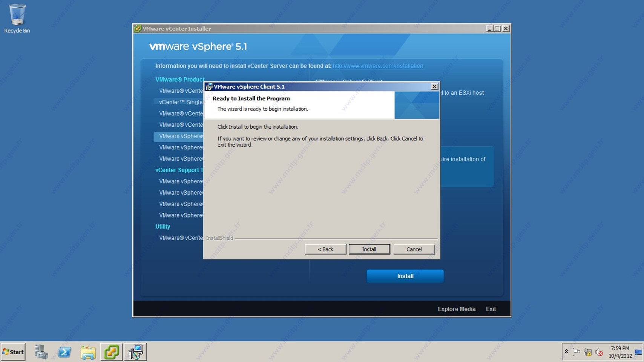Open the vmware.com/installation link
The width and height of the screenshot is (644, 362).
tap(378, 66)
